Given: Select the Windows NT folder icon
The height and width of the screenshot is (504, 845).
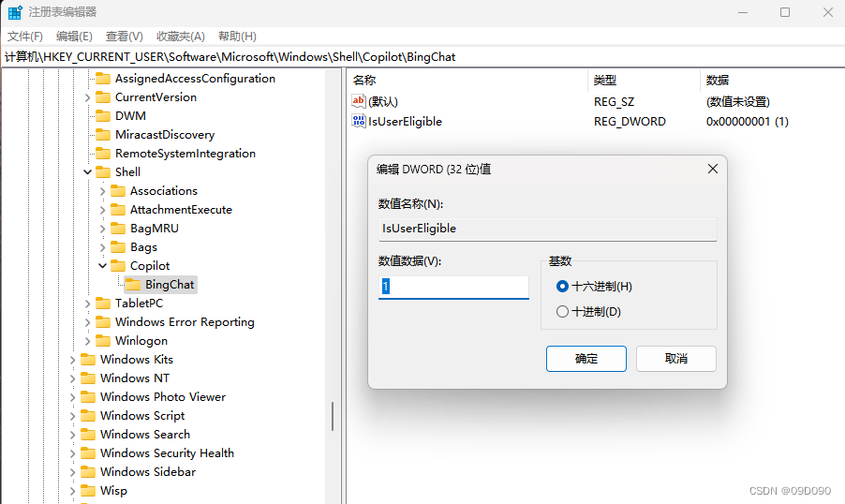Looking at the screenshot, I should [x=88, y=378].
